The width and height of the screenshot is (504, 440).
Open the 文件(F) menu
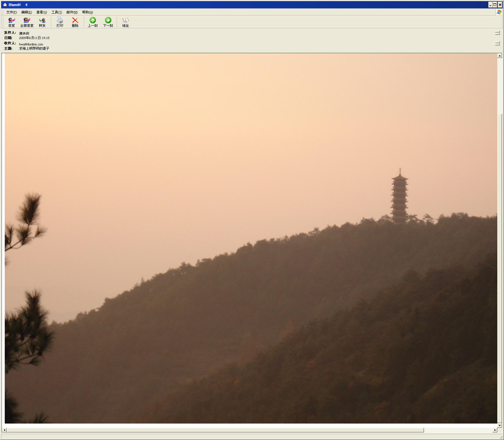point(11,12)
